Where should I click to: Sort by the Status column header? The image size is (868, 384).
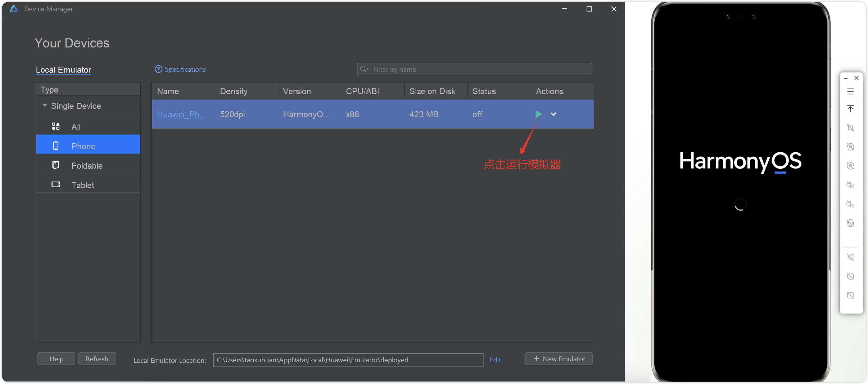pyautogui.click(x=499, y=91)
